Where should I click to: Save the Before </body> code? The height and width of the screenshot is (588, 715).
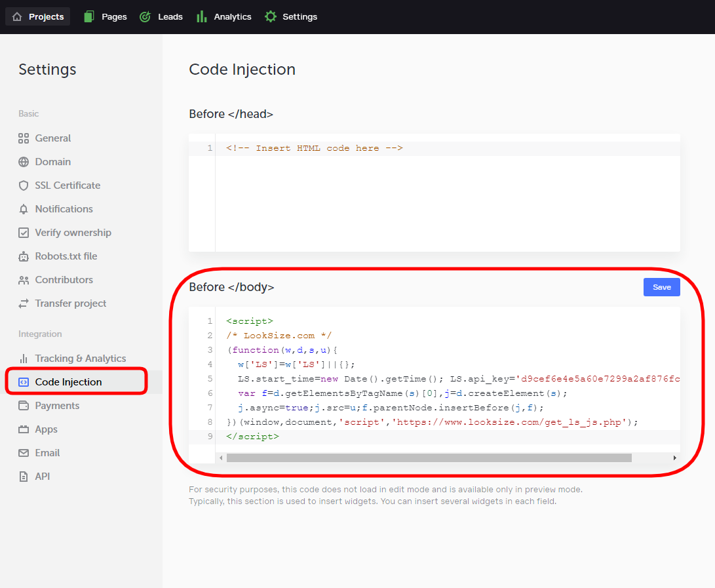tap(662, 287)
